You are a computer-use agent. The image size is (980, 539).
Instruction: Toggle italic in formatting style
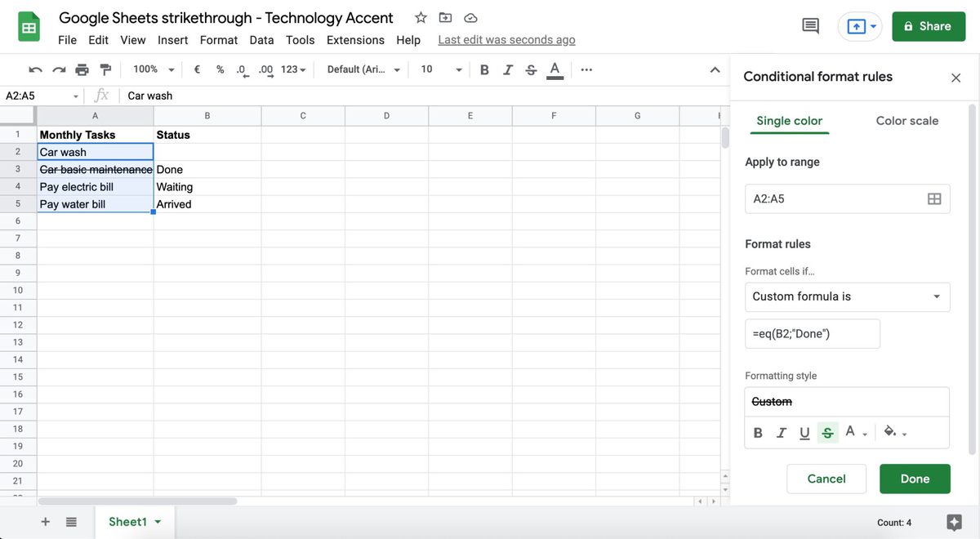(x=782, y=433)
